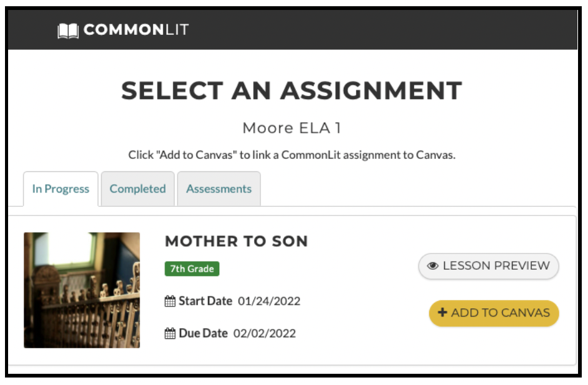The height and width of the screenshot is (385, 588).
Task: Click the calendar icon beside Due Date
Action: pos(170,333)
